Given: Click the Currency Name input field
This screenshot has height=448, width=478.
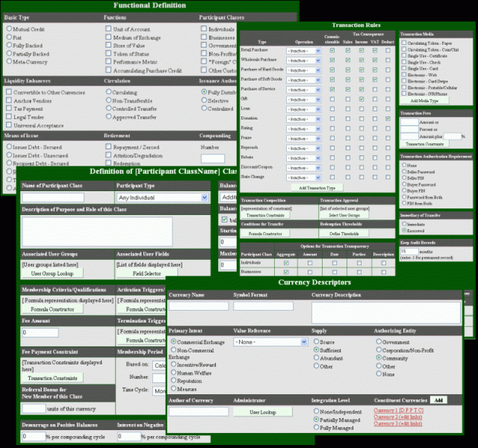Looking at the screenshot, I should pos(199,306).
